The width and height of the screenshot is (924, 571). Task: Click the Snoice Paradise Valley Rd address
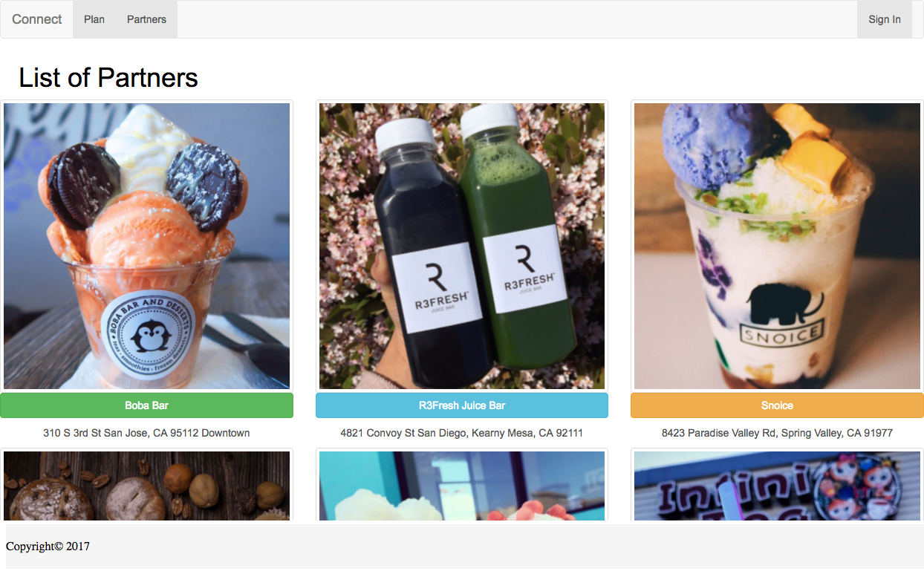point(777,433)
